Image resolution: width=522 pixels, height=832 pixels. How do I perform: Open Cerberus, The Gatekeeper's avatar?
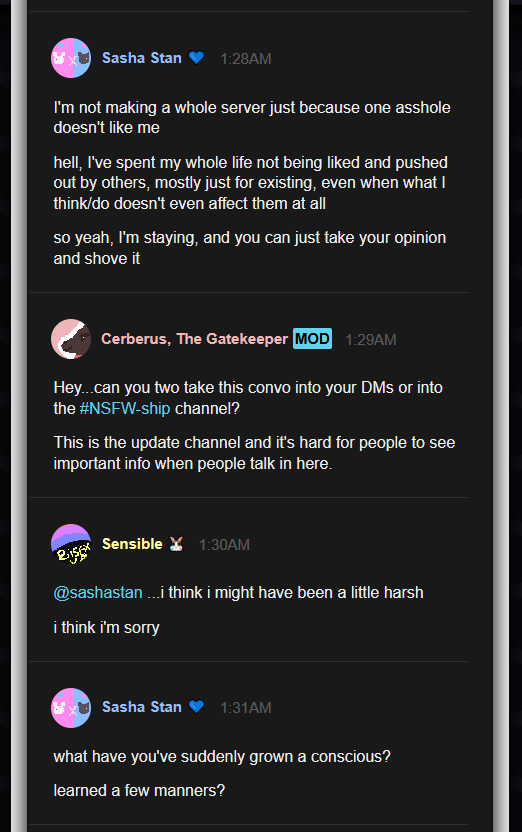point(71,339)
